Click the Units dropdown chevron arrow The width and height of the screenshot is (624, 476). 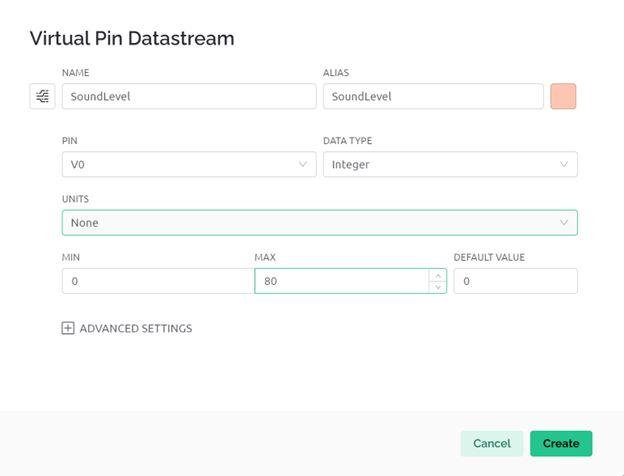click(x=564, y=222)
